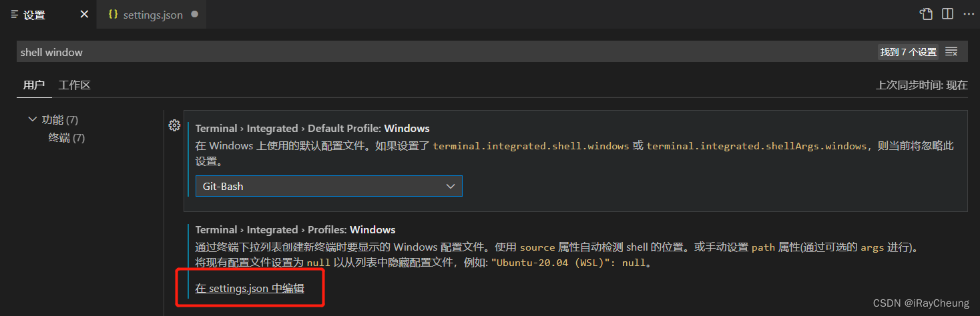Close the 设置 tab
The image size is (980, 316).
84,14
